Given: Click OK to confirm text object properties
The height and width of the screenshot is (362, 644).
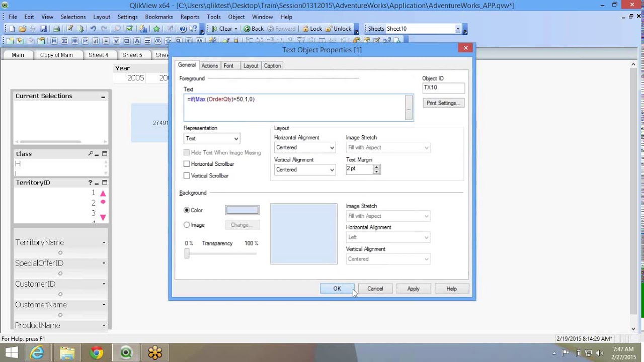Looking at the screenshot, I should [x=337, y=289].
